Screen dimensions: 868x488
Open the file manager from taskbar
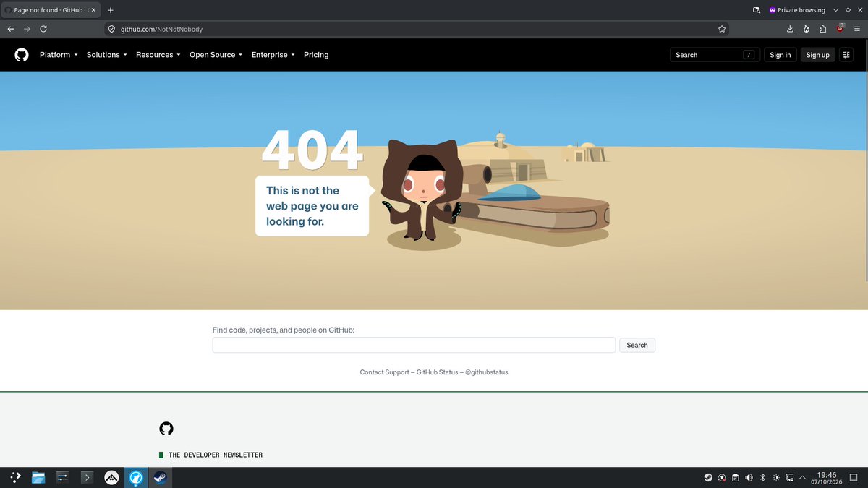(38, 477)
